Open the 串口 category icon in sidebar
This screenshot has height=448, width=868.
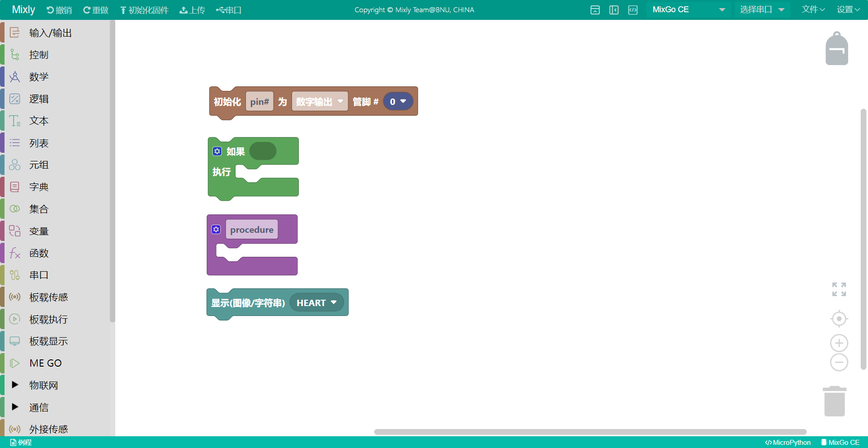point(14,275)
